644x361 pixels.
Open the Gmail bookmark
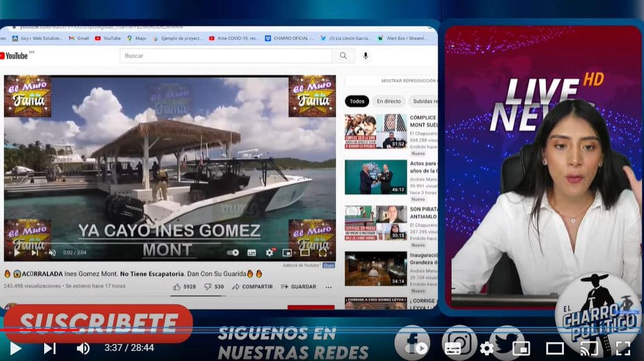(79, 38)
